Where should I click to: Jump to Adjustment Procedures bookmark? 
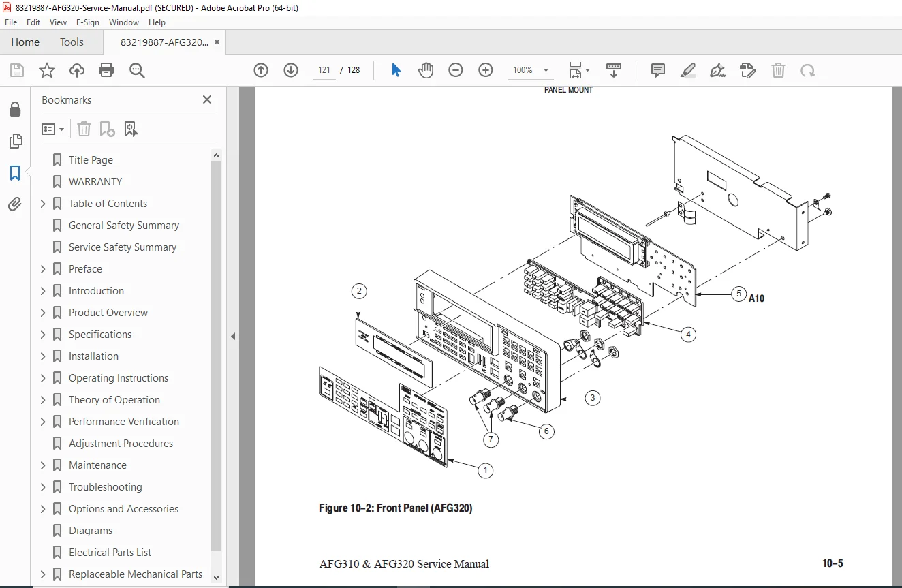tap(121, 444)
